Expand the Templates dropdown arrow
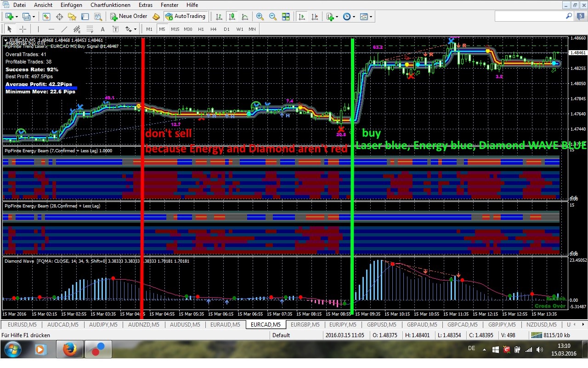 pos(371,17)
